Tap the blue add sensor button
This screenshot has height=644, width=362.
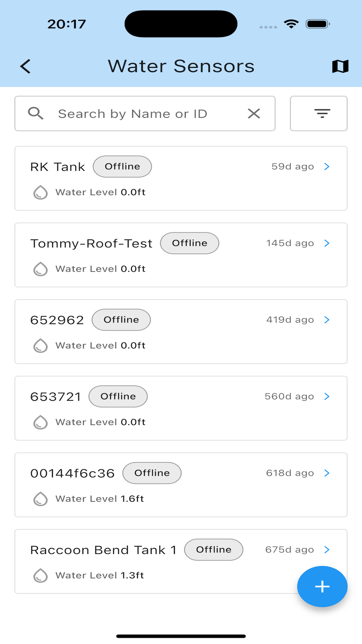tap(322, 586)
